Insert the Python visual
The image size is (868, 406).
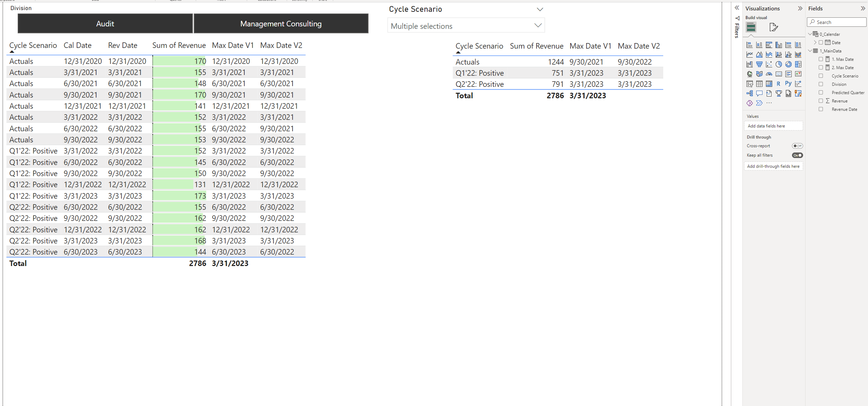[x=788, y=84]
